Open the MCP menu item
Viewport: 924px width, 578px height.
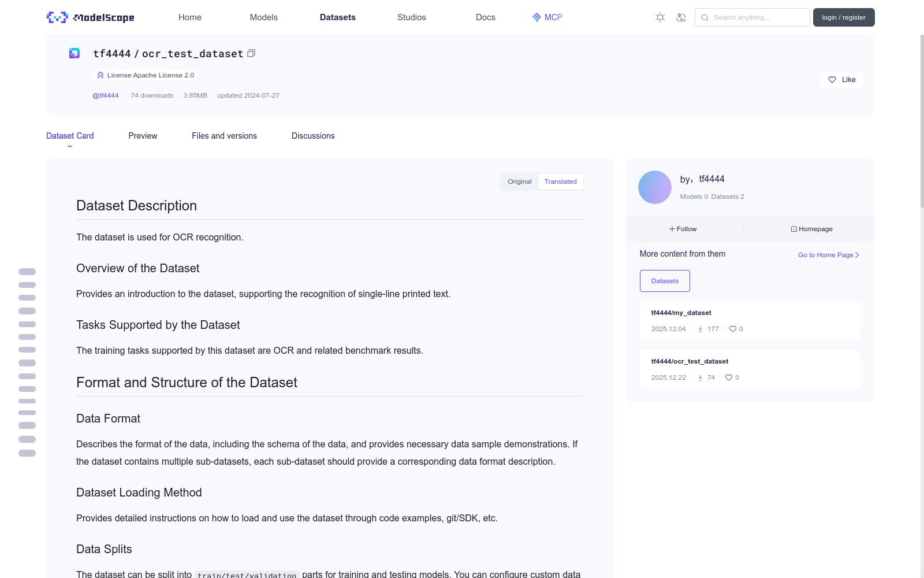point(547,17)
